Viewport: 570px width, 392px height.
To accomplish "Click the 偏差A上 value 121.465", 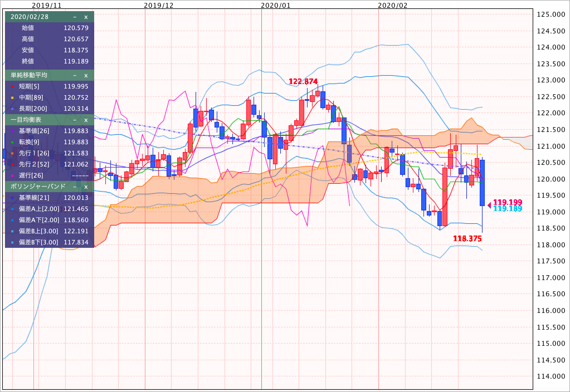I will (76, 209).
